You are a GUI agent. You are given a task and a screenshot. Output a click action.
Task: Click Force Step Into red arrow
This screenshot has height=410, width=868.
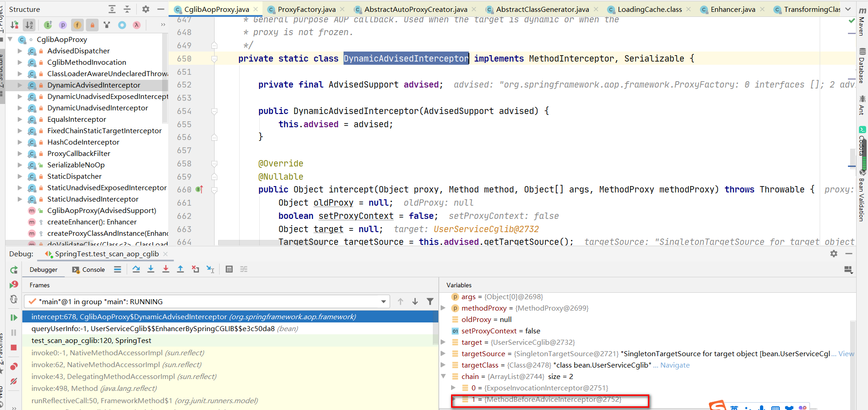(x=166, y=270)
